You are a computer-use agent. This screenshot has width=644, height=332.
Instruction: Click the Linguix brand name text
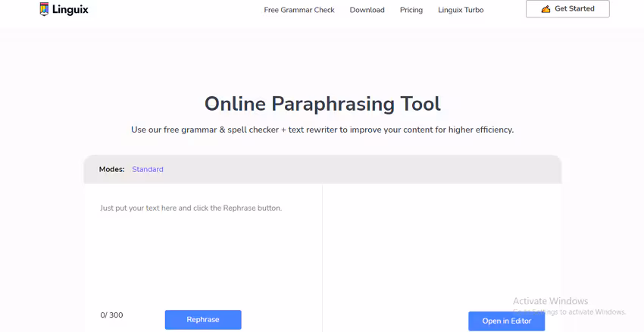70,10
